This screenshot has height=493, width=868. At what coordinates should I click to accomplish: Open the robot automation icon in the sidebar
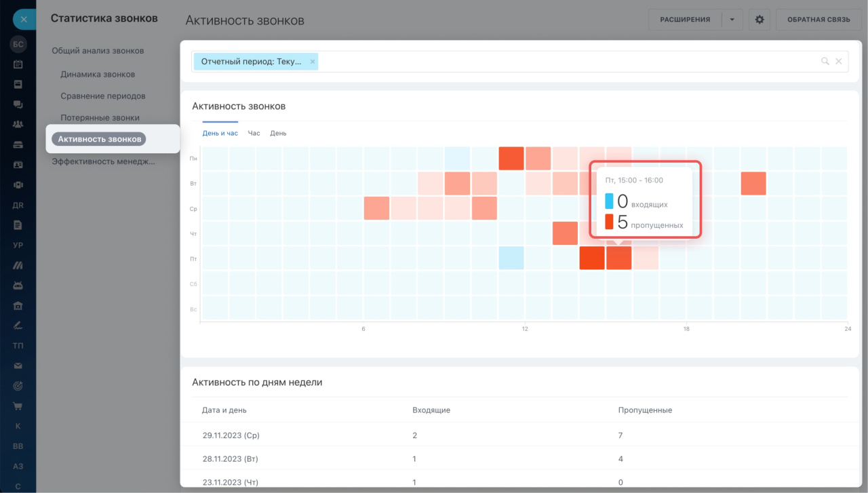[x=18, y=285]
